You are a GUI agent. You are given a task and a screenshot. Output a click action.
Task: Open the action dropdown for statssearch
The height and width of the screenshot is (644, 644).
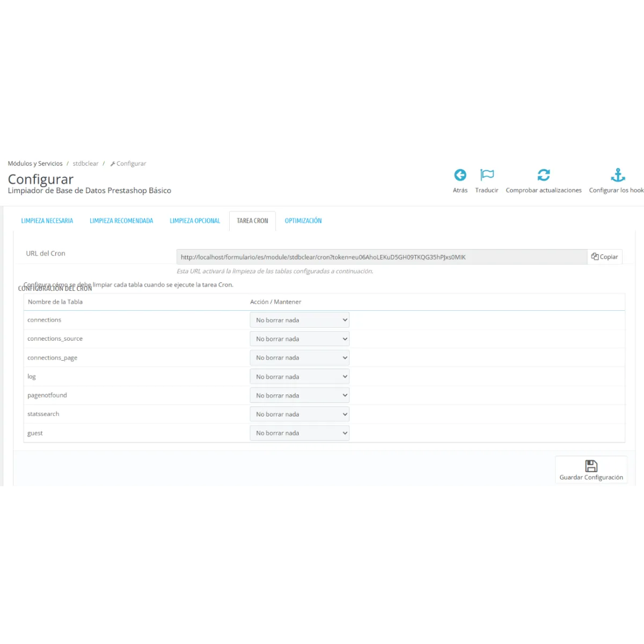[x=299, y=414]
